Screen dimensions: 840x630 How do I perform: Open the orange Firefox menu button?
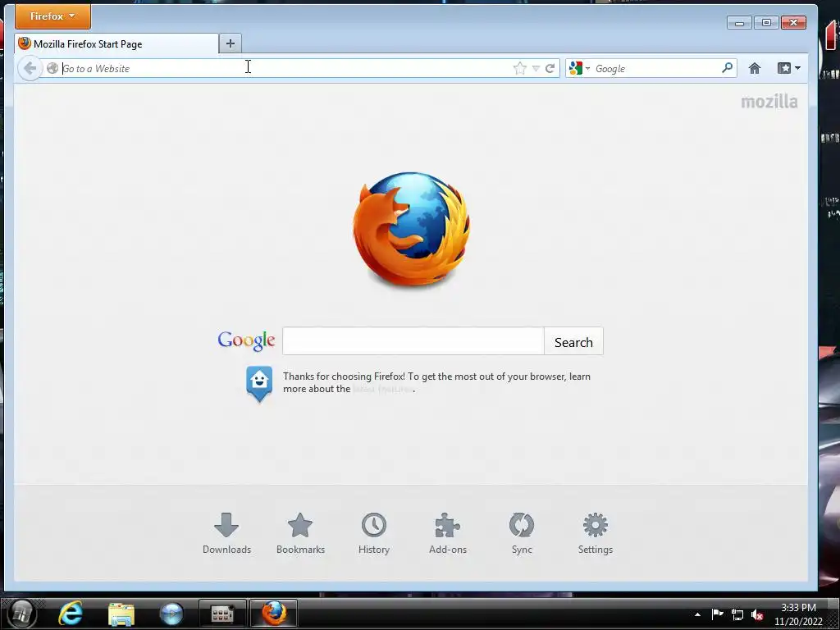(x=52, y=16)
